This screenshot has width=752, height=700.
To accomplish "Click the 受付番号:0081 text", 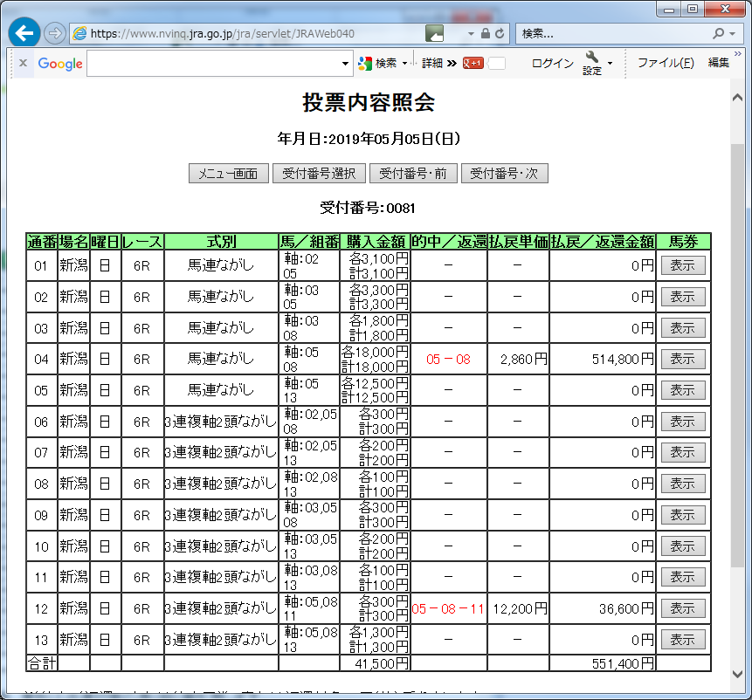I will [x=368, y=209].
